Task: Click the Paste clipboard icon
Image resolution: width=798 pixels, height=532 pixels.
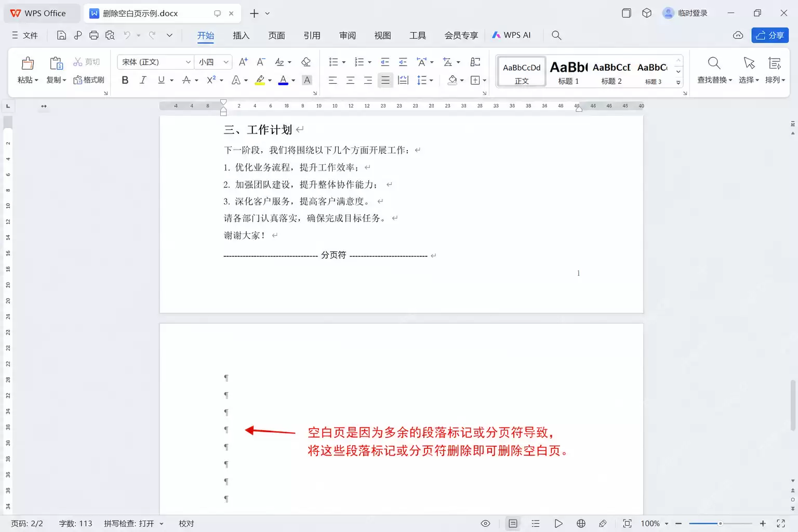Action: coord(28,63)
